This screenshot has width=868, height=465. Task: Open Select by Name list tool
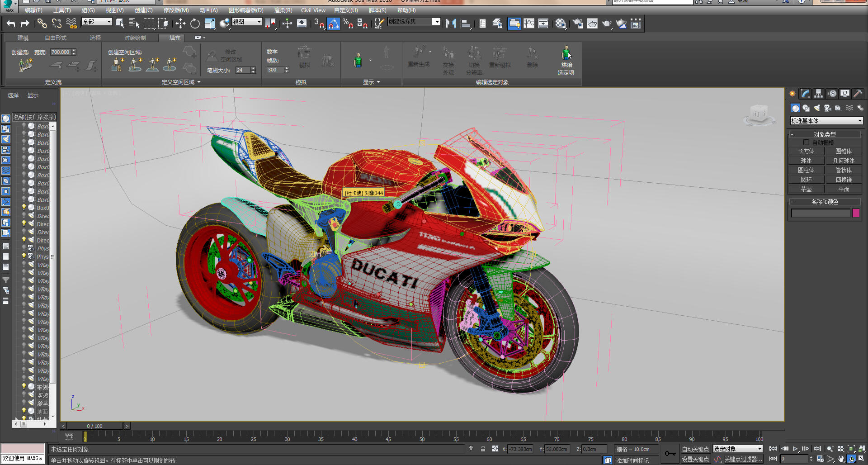coord(134,24)
